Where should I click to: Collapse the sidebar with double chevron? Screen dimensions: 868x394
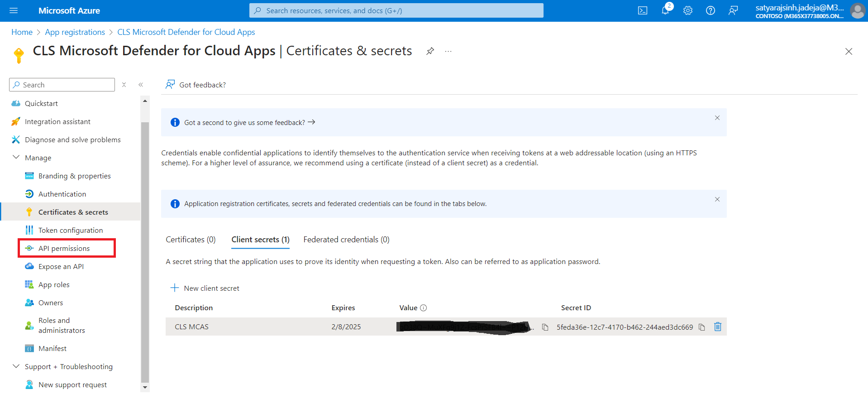click(141, 85)
